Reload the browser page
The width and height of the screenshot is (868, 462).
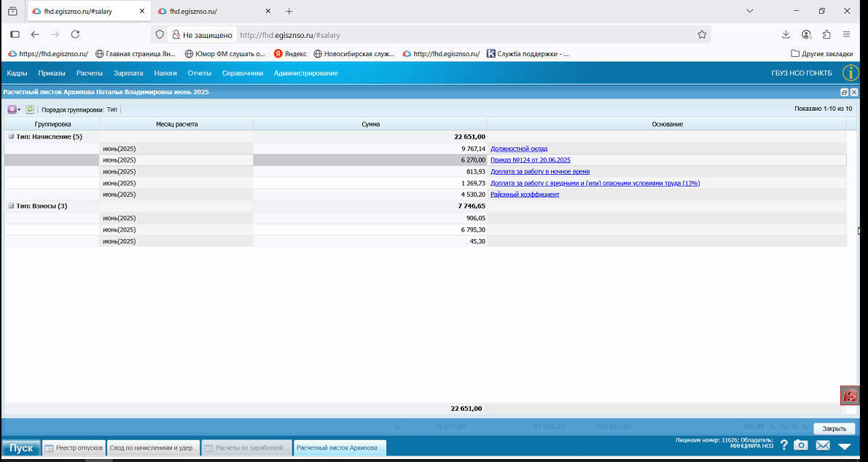[x=75, y=34]
